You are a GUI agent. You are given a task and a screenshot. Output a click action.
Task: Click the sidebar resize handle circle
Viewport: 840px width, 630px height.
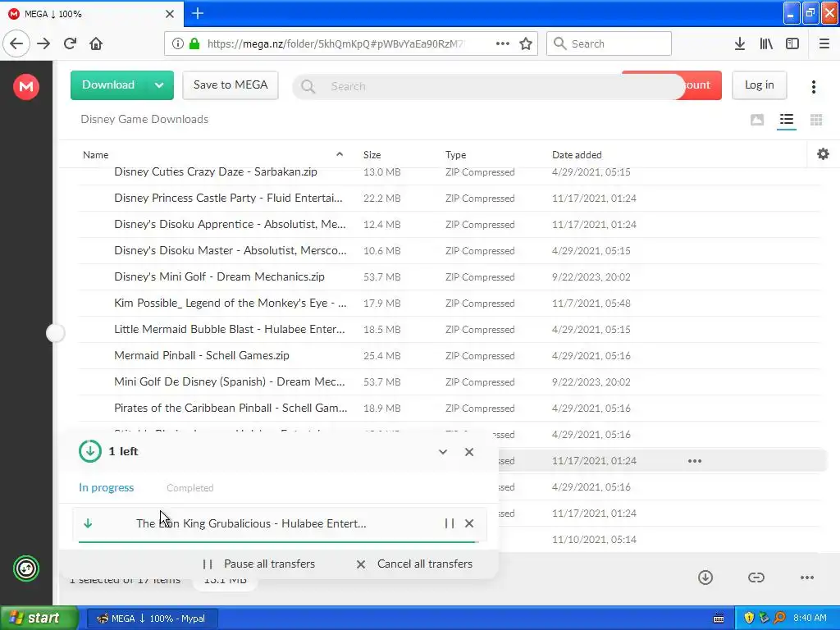pos(55,333)
